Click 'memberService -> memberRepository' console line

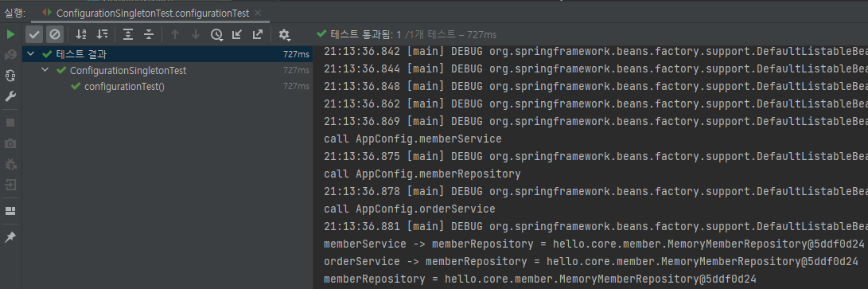click(x=594, y=244)
